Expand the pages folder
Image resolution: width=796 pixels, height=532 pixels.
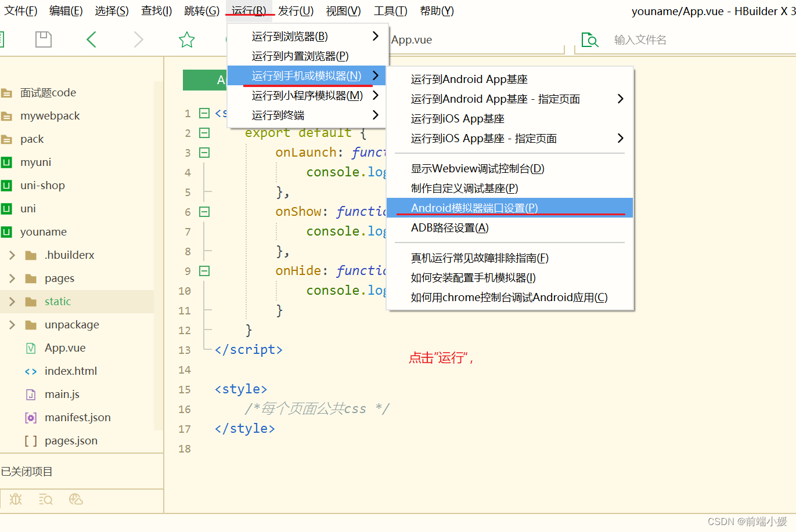[x=12, y=278]
